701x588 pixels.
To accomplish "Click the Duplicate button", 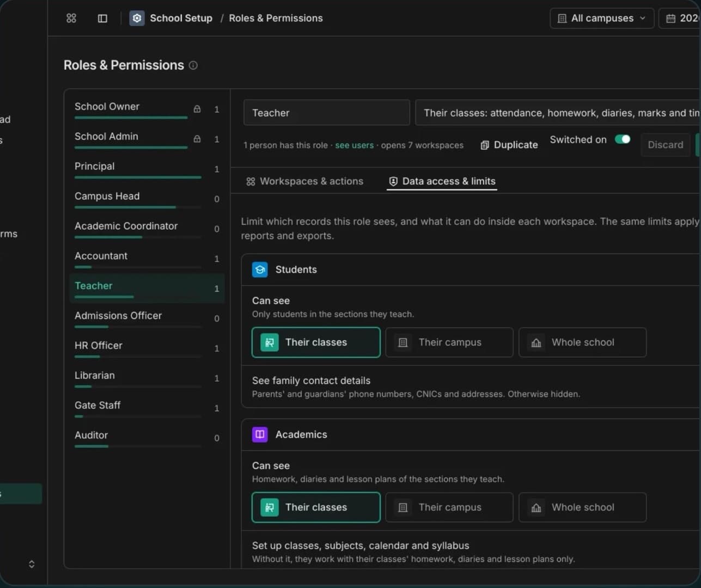I will click(509, 145).
